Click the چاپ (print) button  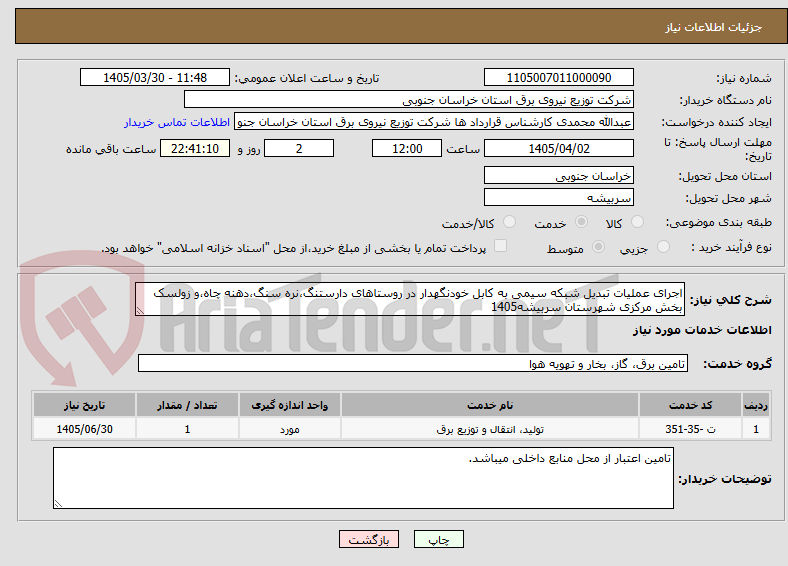click(438, 539)
